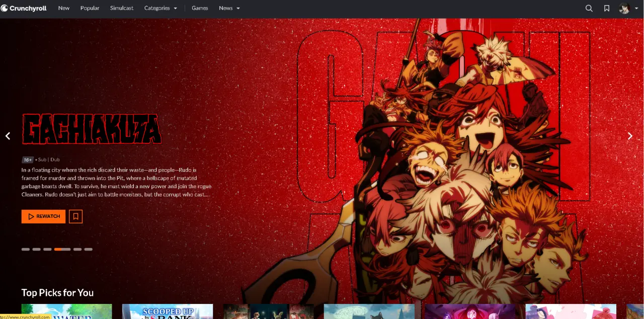Image resolution: width=644 pixels, height=319 pixels.
Task: Click the Top Picks for You heading
Action: [x=57, y=292]
